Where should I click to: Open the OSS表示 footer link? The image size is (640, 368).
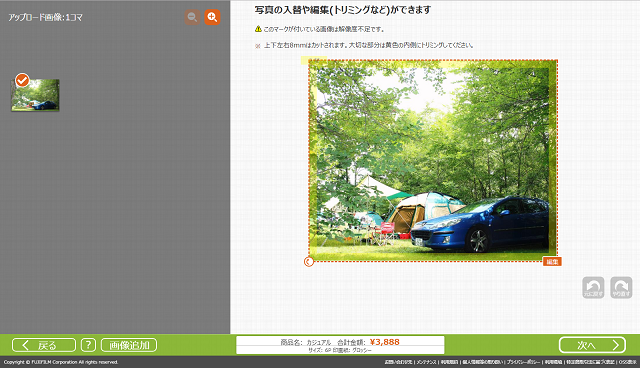(628, 362)
